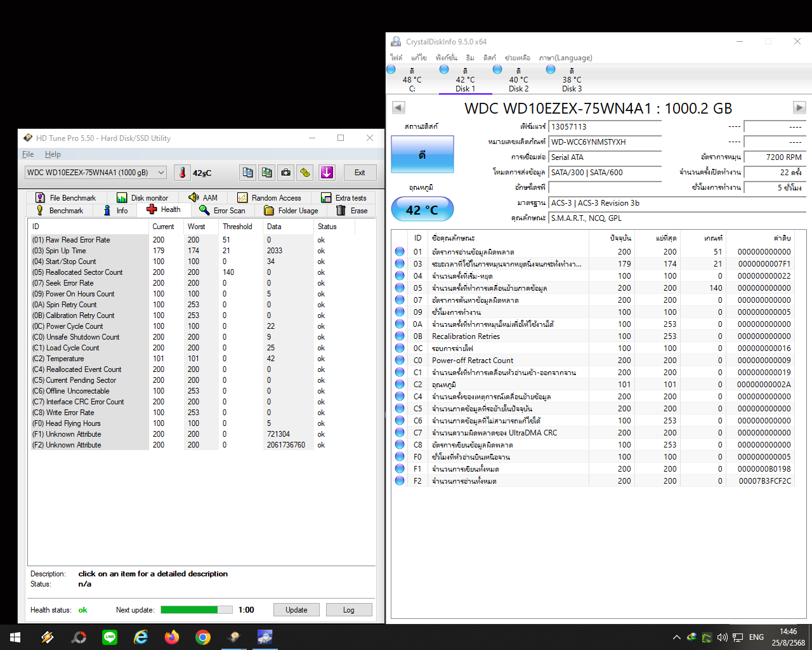Show hidden system tray icons
The height and width of the screenshot is (650, 812).
(676, 637)
